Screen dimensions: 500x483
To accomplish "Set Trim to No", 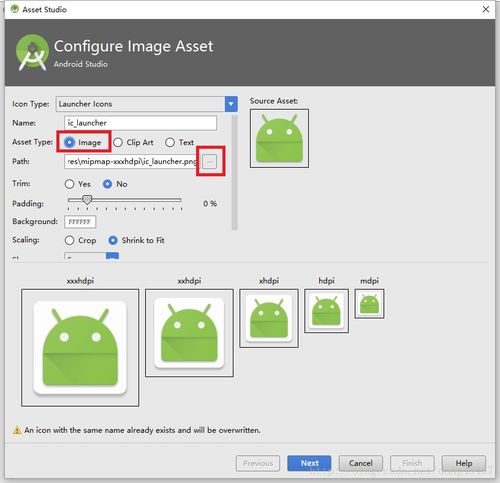I will [x=107, y=184].
